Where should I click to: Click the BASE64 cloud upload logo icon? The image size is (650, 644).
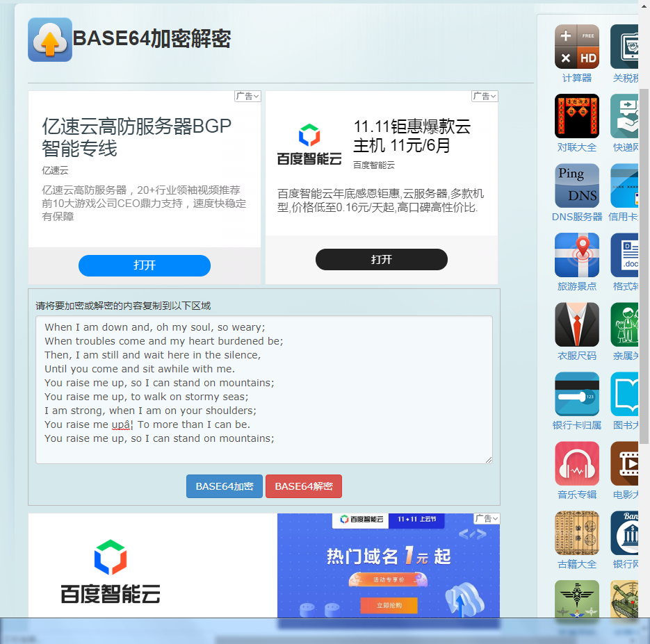tap(50, 40)
